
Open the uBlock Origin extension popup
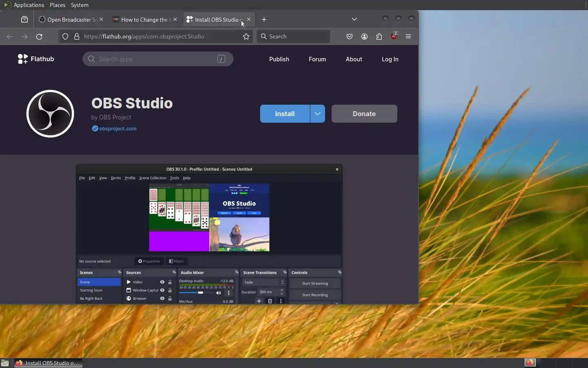click(394, 36)
